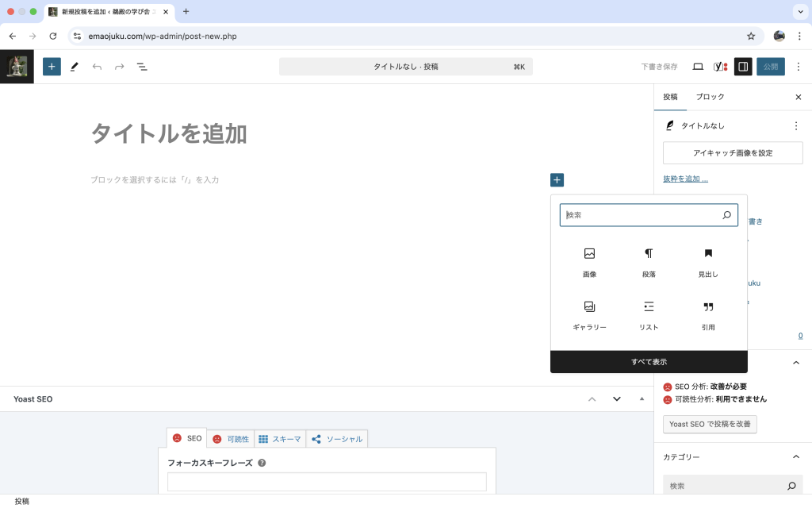Redo with the right arrow icon

120,67
